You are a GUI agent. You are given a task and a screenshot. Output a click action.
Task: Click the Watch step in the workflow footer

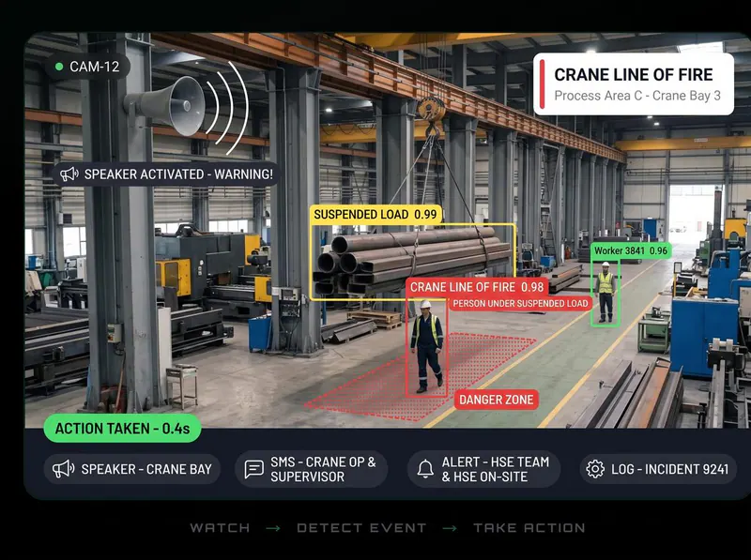(220, 528)
